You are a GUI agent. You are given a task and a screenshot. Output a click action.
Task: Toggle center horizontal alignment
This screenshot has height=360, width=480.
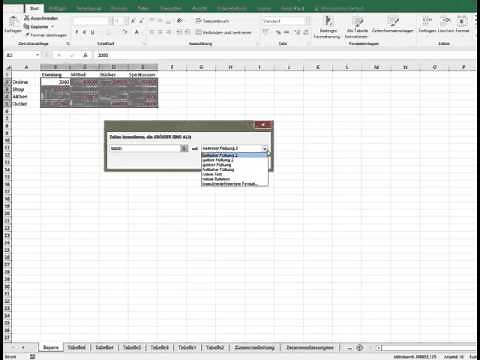[160, 32]
